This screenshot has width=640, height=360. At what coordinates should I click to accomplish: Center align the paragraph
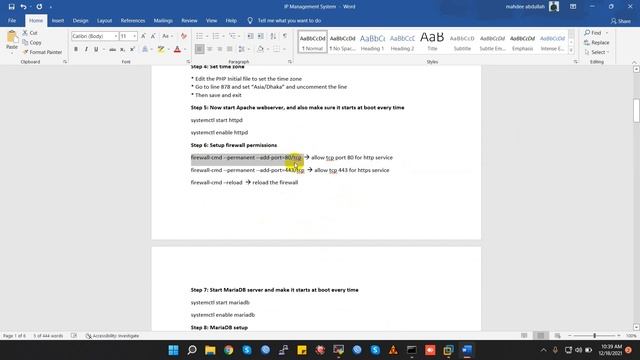tap(209, 49)
